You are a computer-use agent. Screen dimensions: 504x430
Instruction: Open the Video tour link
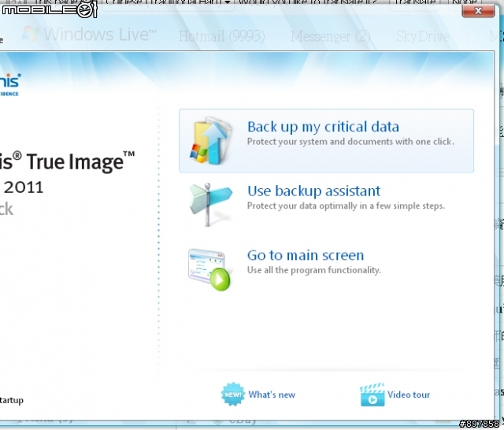(408, 395)
